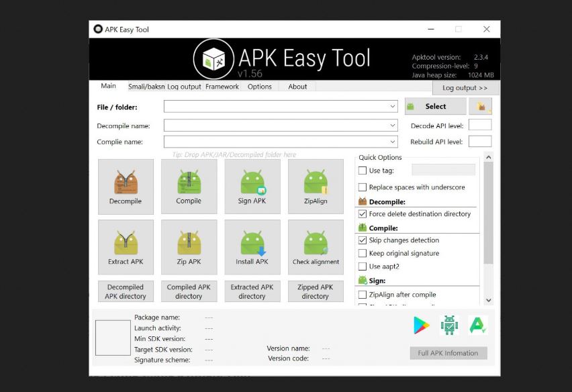
Task: Click the Extract APK icon button
Action: pyautogui.click(x=126, y=247)
